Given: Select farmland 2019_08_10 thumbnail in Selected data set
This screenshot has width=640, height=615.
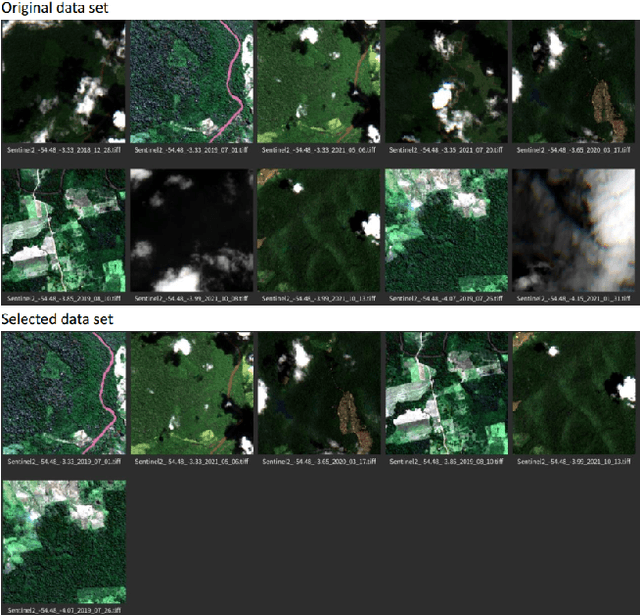Looking at the screenshot, I should pos(446,394).
